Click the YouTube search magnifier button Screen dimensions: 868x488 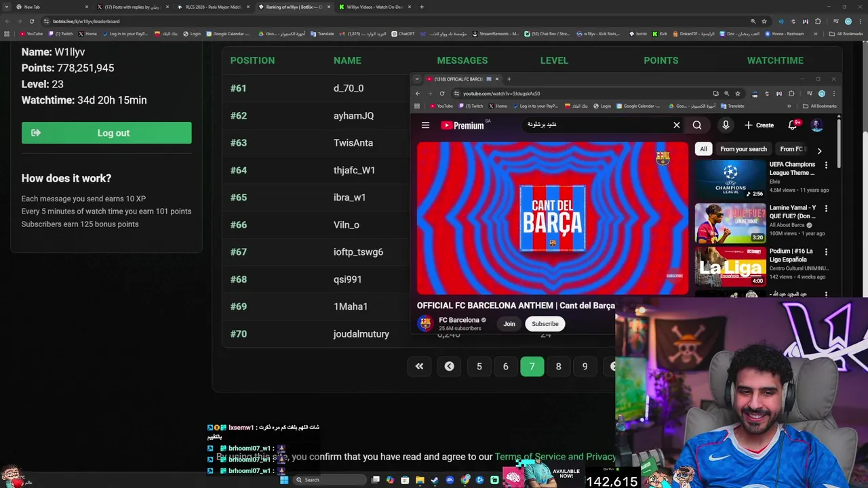point(697,125)
